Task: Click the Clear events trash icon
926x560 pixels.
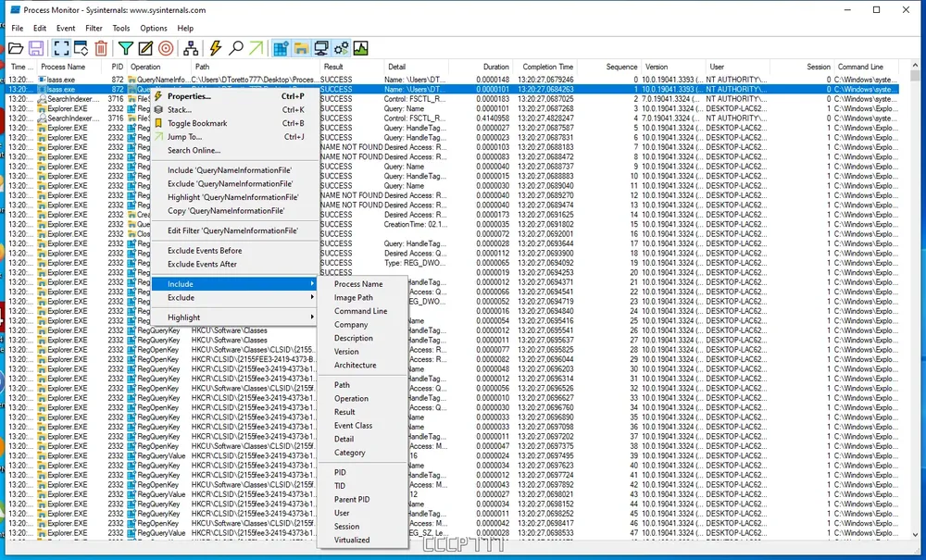Action: point(101,48)
